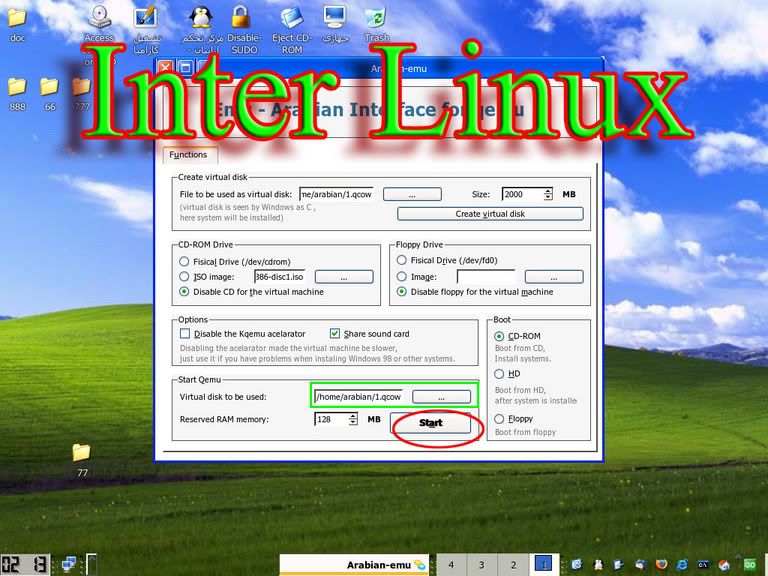Click the Create virtual disk button

[x=490, y=214]
